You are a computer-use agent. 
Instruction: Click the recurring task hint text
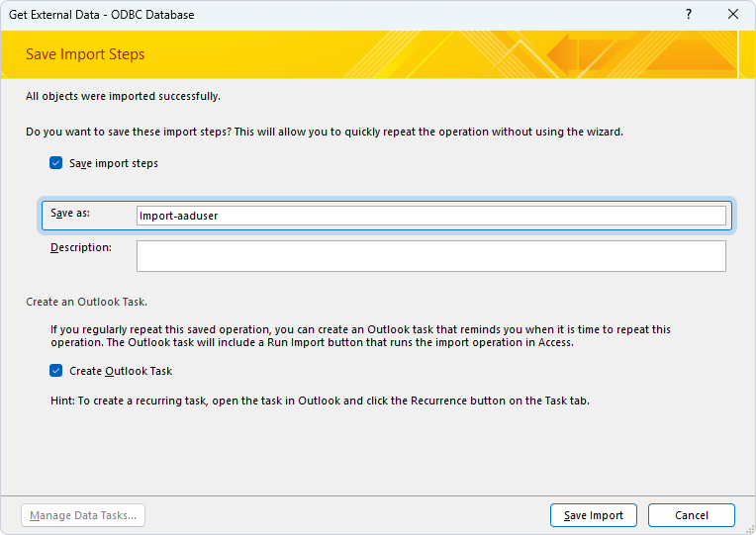(320, 401)
